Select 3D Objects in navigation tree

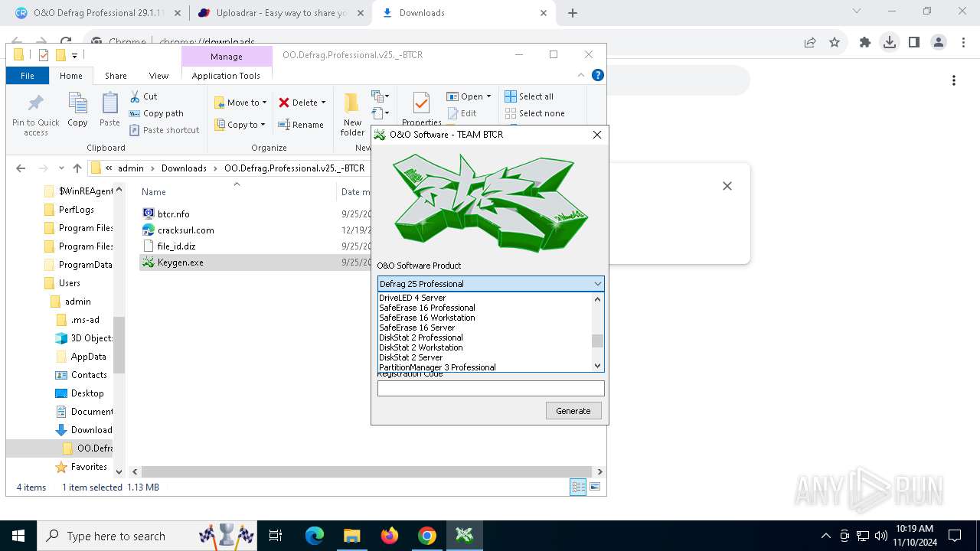click(91, 338)
